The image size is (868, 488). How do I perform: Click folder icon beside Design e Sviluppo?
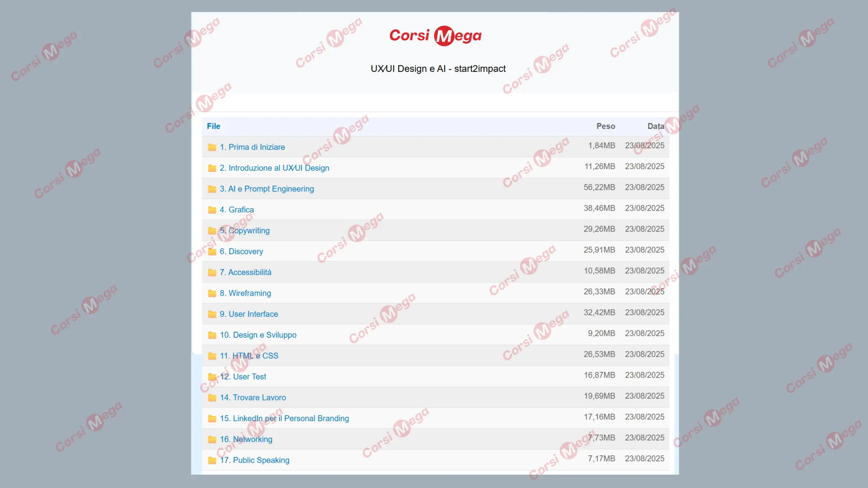(x=212, y=335)
